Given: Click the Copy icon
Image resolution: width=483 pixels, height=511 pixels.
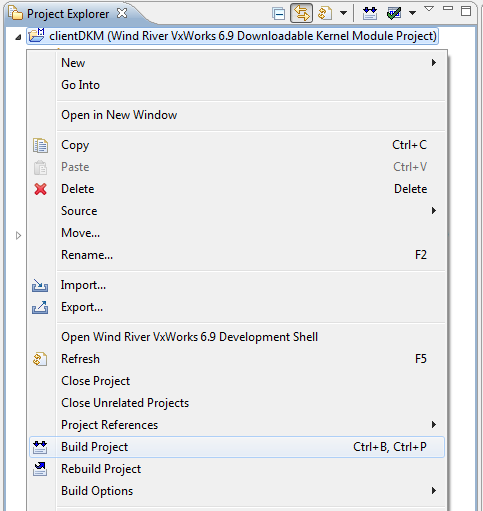Looking at the screenshot, I should pos(40,146).
